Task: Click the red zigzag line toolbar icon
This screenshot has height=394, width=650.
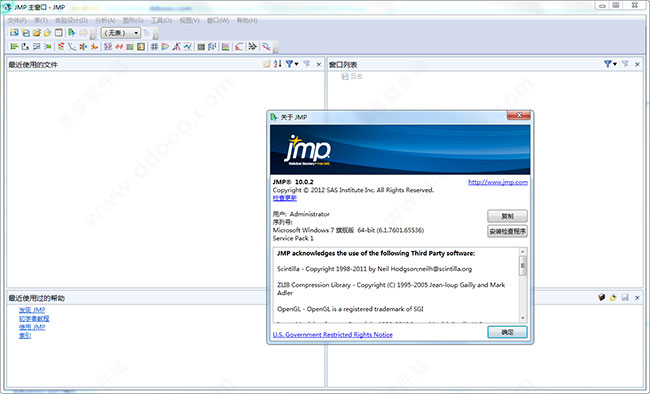Action: click(x=119, y=47)
